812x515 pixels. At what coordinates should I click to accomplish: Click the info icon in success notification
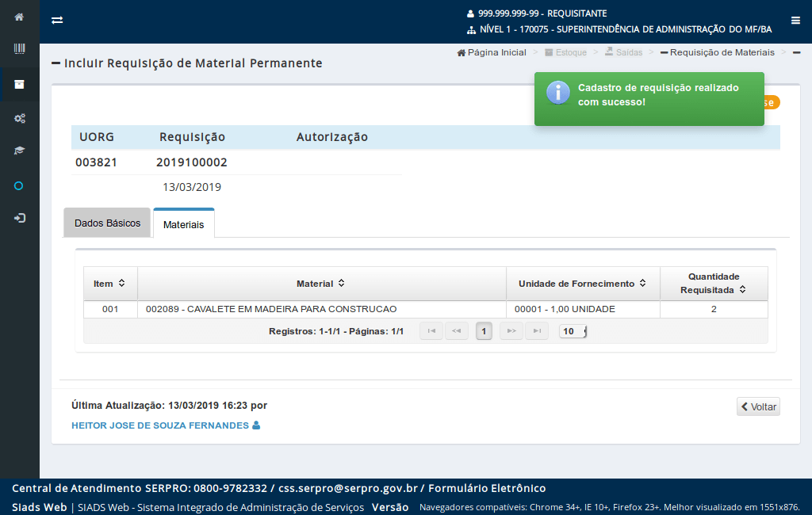click(557, 93)
